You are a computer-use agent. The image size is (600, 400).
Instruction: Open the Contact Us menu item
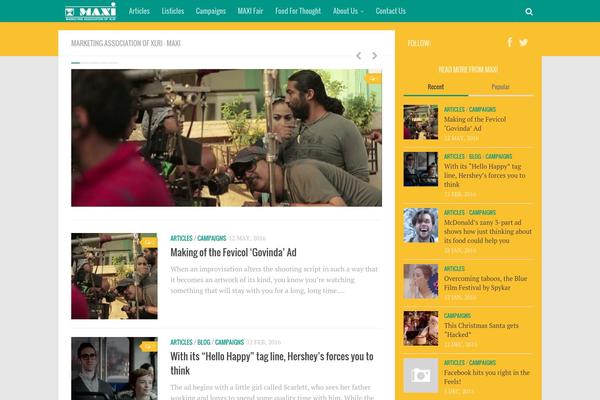[390, 11]
